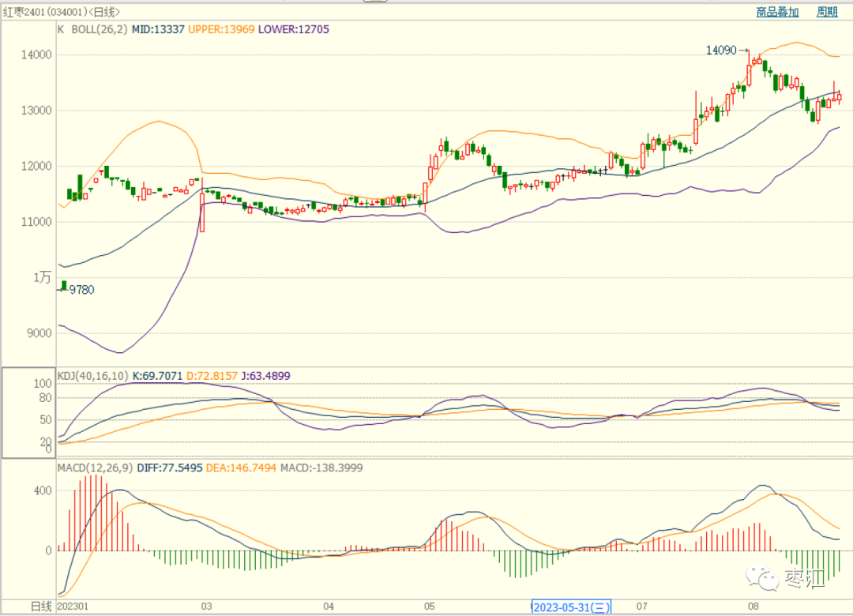Click the 13000 price axis label

(36, 111)
